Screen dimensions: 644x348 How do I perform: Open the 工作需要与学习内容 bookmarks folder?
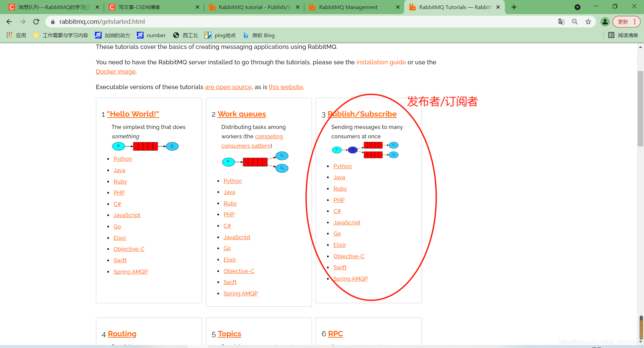coord(61,35)
